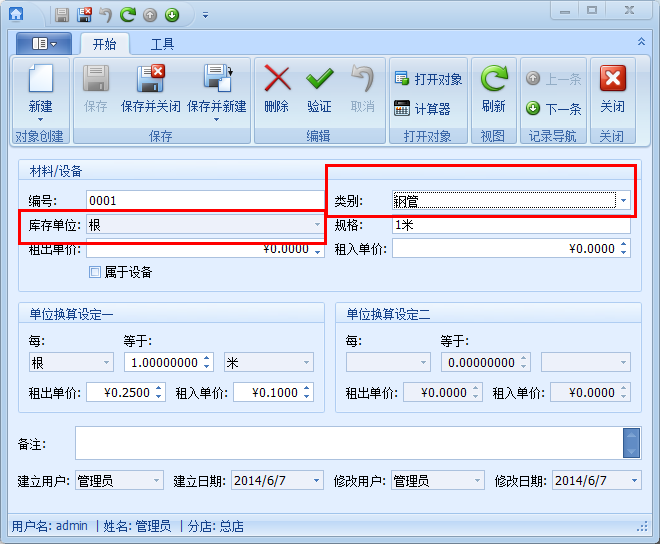The height and width of the screenshot is (544, 660).
Task: Click quick-access save and close icon
Action: coord(85,15)
